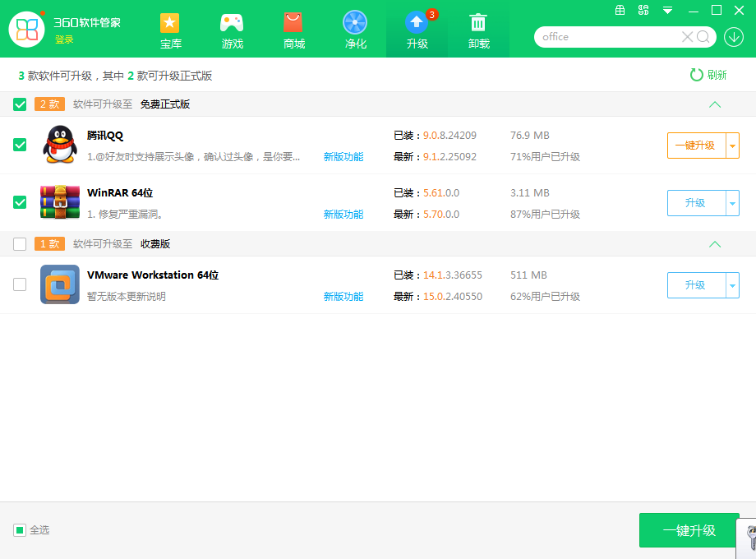
Task: Go to the 净化 cleanup tab
Action: click(x=355, y=31)
